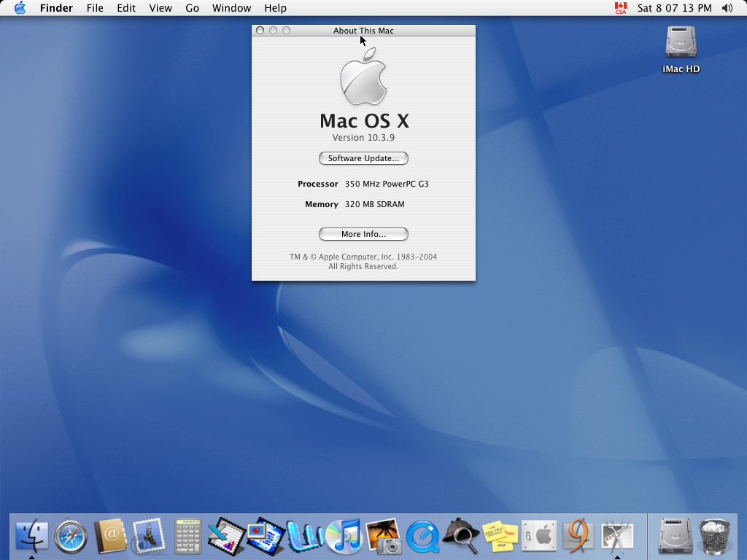Click the menu bar clock
This screenshot has width=747, height=560.
[675, 8]
